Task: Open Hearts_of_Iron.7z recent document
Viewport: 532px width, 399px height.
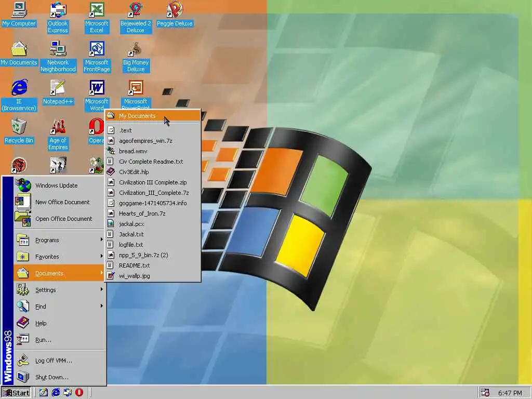Action: click(153, 214)
